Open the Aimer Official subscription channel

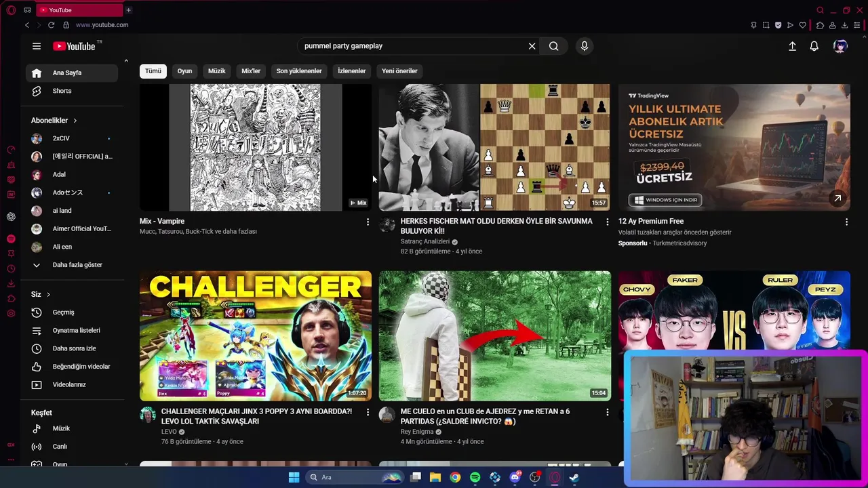(71, 229)
